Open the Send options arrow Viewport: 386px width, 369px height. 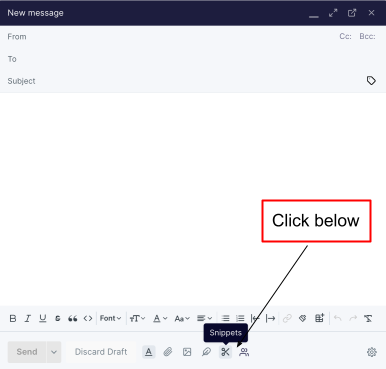(x=54, y=352)
